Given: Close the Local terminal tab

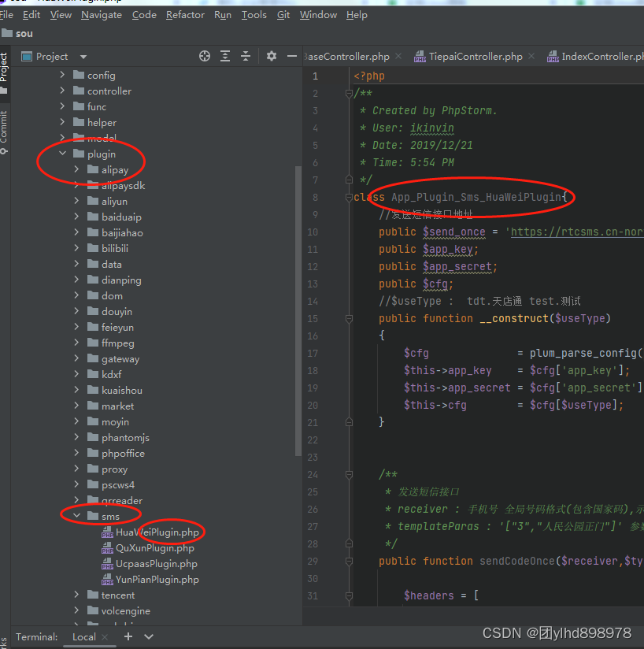Looking at the screenshot, I should pyautogui.click(x=105, y=637).
